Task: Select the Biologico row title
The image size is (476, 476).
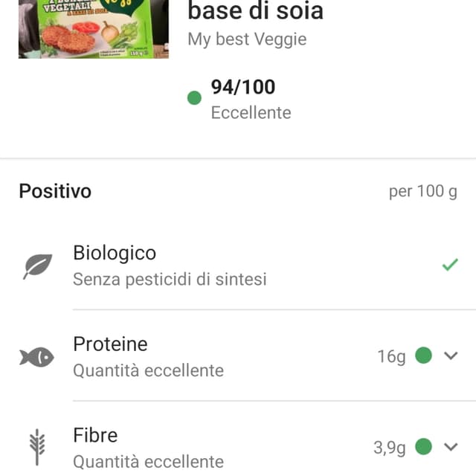Action: pyautogui.click(x=115, y=253)
